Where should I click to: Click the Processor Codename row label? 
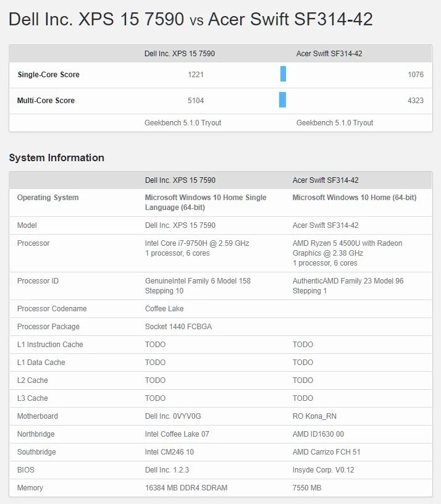(52, 309)
